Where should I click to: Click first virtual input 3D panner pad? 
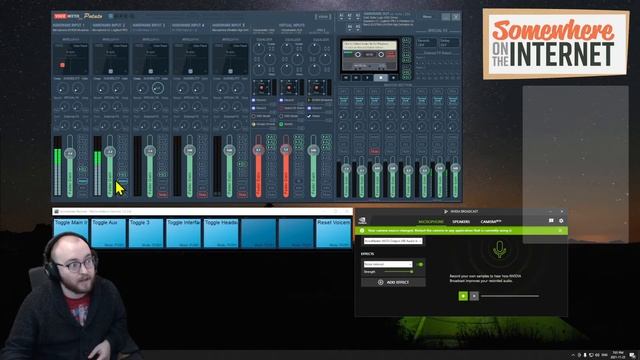[x=262, y=87]
